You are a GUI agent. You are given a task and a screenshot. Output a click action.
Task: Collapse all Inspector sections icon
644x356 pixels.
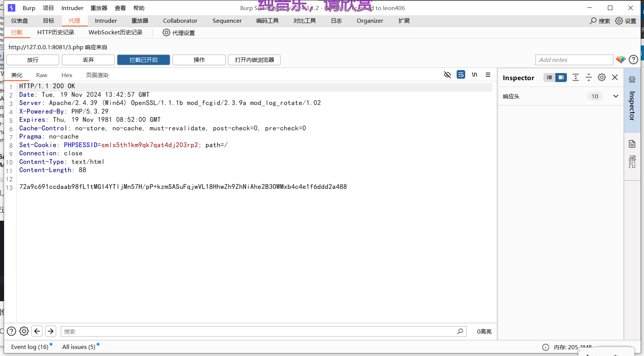[589, 78]
